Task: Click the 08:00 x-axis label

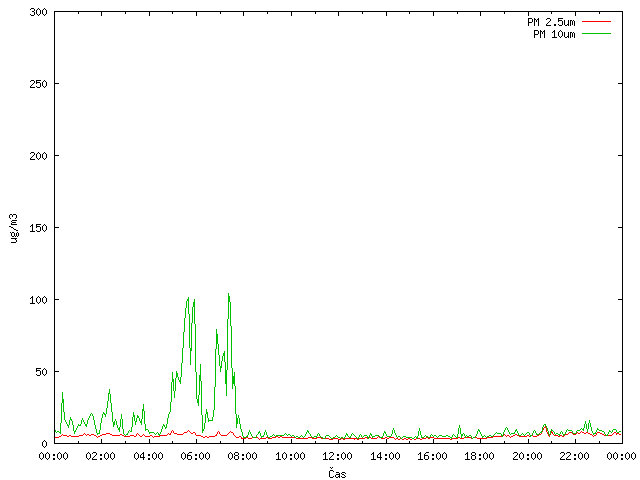Action: pyautogui.click(x=242, y=456)
